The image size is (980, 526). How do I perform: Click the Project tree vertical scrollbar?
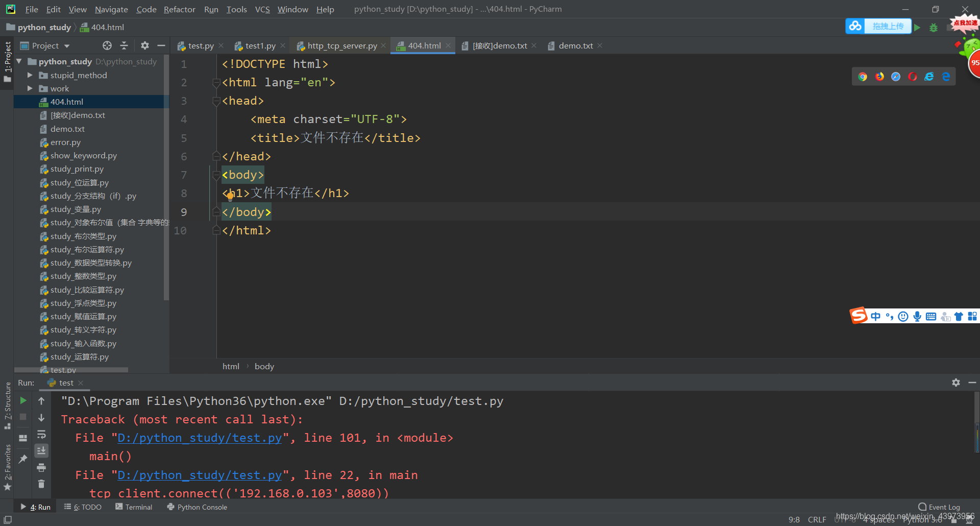coord(166,179)
